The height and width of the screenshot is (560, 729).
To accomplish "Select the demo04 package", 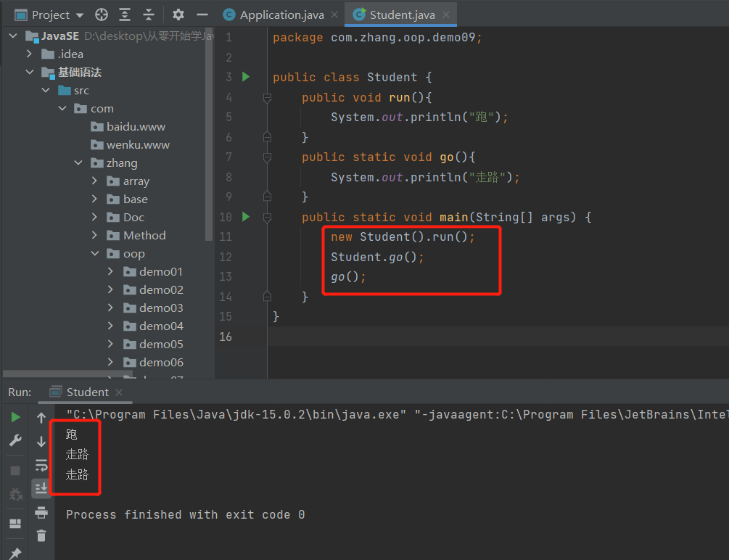I will (x=153, y=326).
